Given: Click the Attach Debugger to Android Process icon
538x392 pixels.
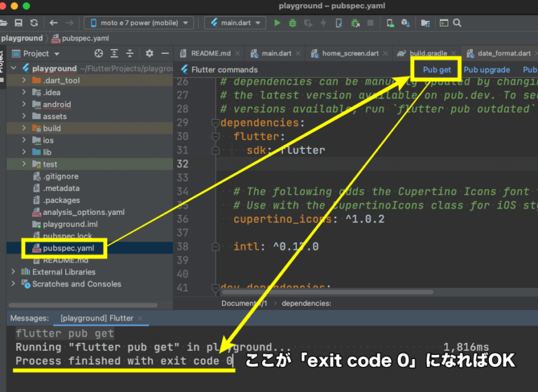Looking at the screenshot, I should [355, 23].
